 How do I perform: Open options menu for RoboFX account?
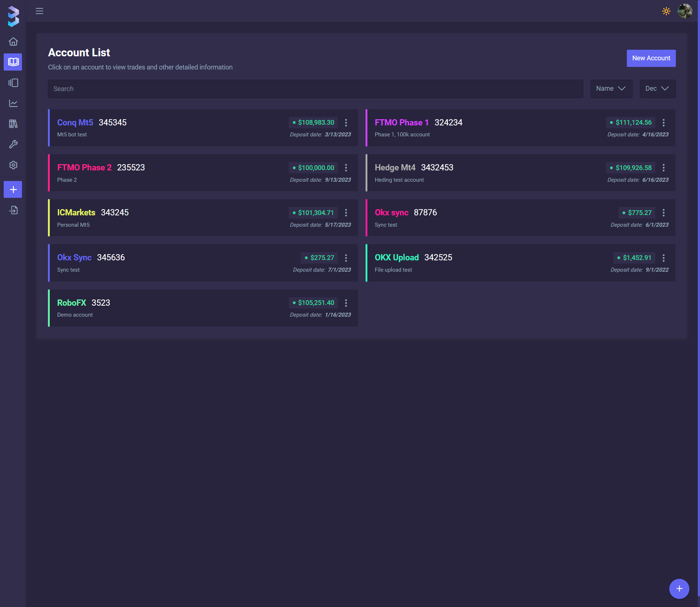tap(346, 303)
